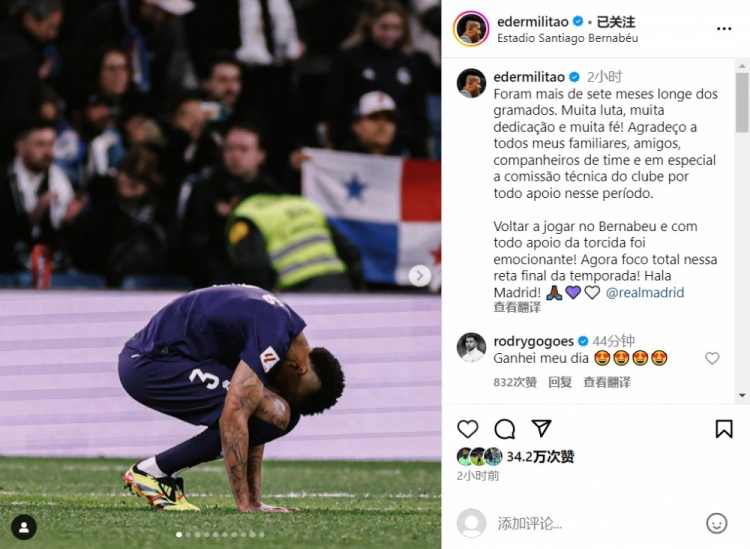
Task: Open comment bubble icon under post
Action: (x=504, y=429)
